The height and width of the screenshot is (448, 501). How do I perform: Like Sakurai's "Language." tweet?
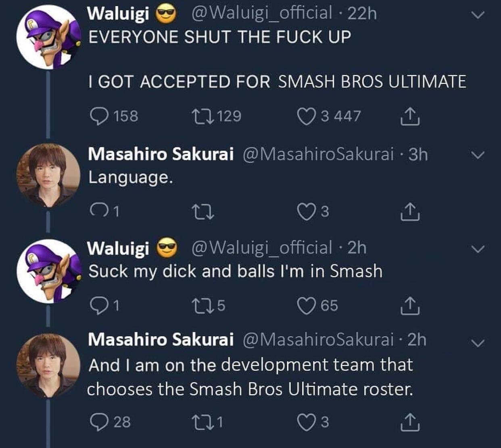306,211
